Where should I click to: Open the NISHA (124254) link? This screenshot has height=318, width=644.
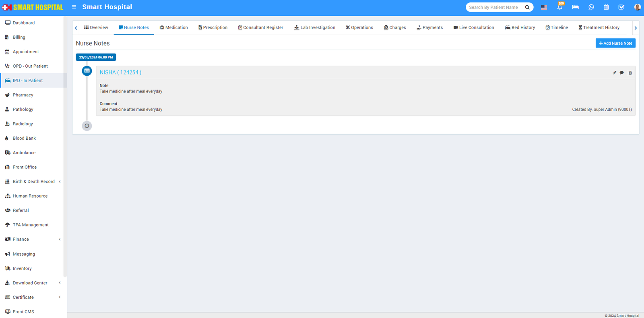pos(120,72)
